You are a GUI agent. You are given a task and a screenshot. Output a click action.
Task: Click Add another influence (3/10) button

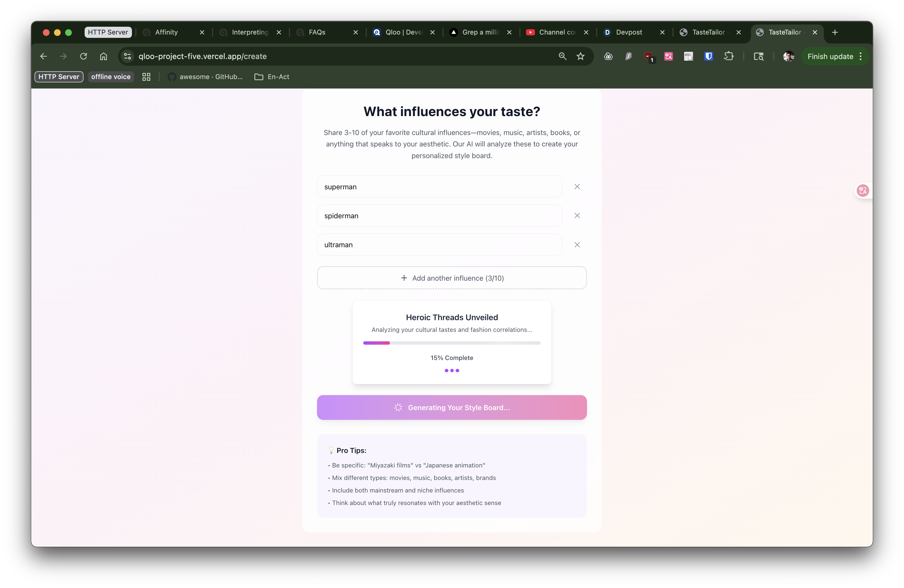[452, 278]
